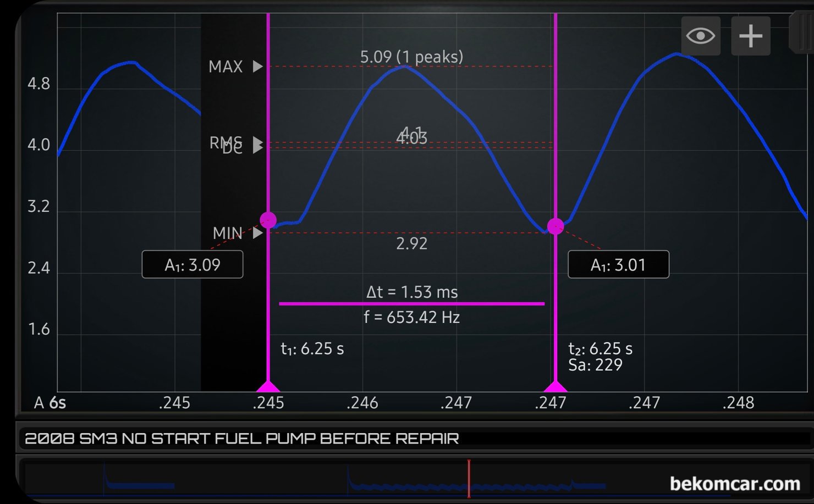
Task: Click the plus add button
Action: tap(750, 36)
